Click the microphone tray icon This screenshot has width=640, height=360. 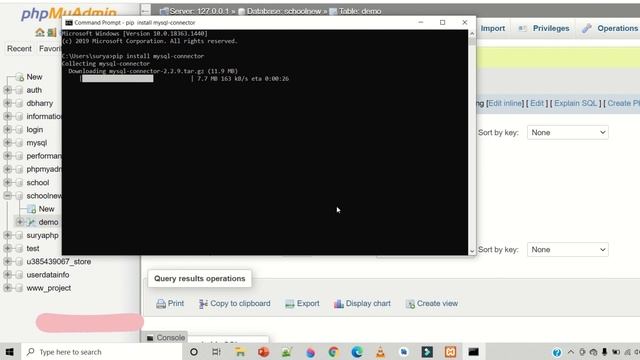click(604, 352)
